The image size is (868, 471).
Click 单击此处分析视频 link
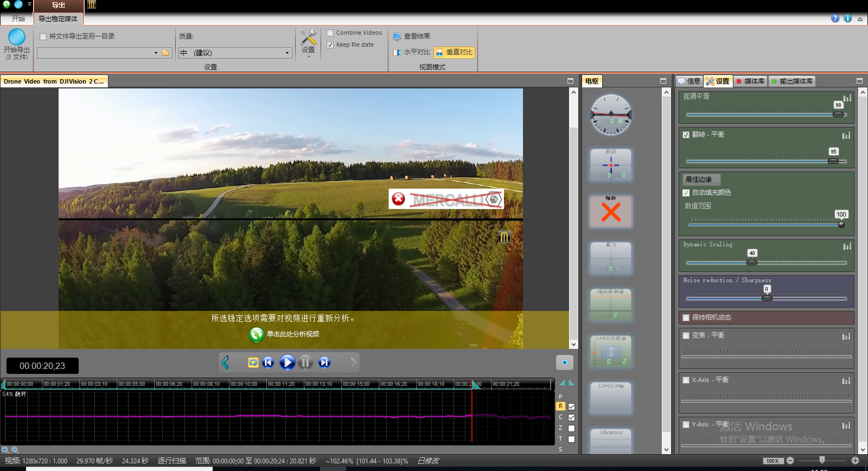[x=293, y=334]
